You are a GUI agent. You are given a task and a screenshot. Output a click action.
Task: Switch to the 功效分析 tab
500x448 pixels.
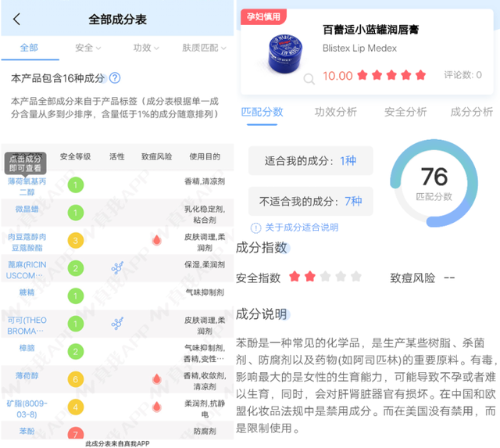click(x=335, y=112)
